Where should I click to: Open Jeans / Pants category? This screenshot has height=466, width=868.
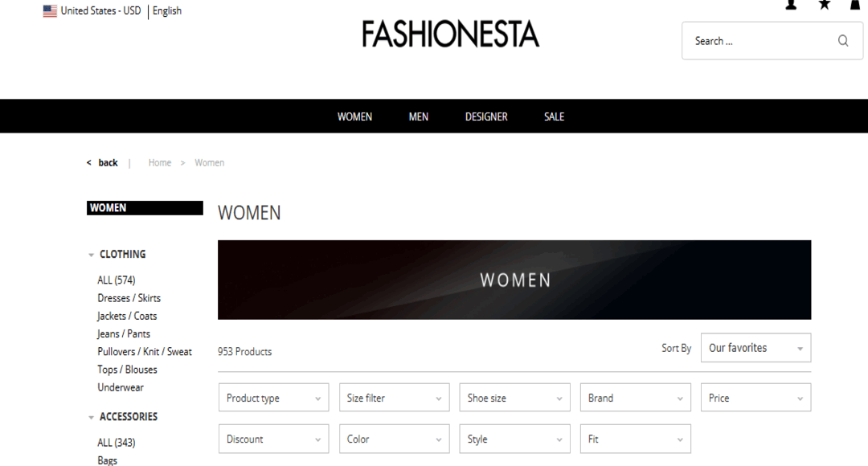click(123, 333)
